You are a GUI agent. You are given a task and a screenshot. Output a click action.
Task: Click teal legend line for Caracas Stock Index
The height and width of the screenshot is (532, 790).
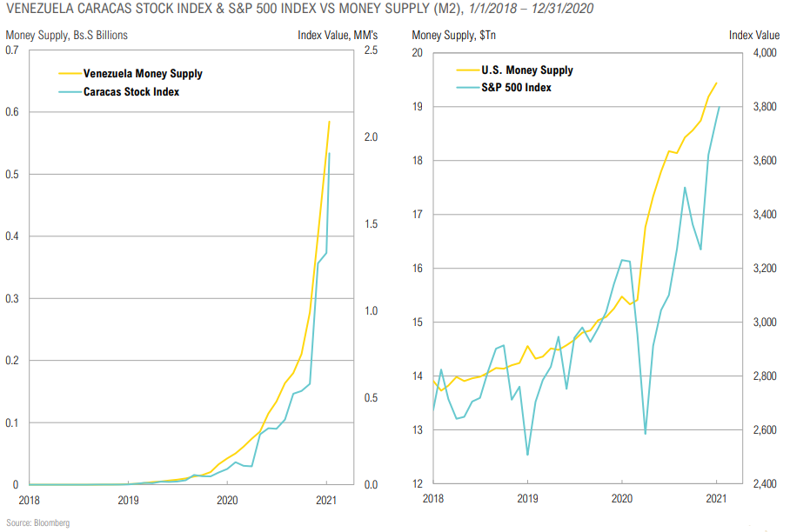pos(68,91)
